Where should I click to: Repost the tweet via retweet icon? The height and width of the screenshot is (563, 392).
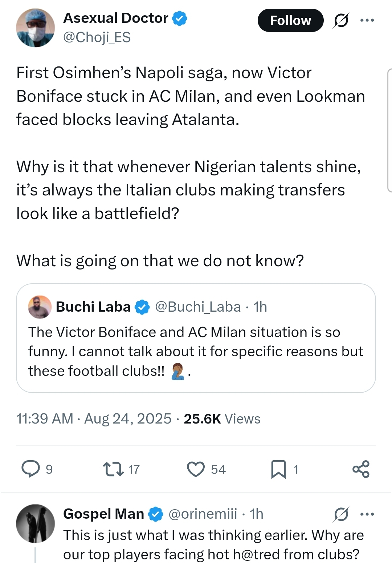[113, 469]
